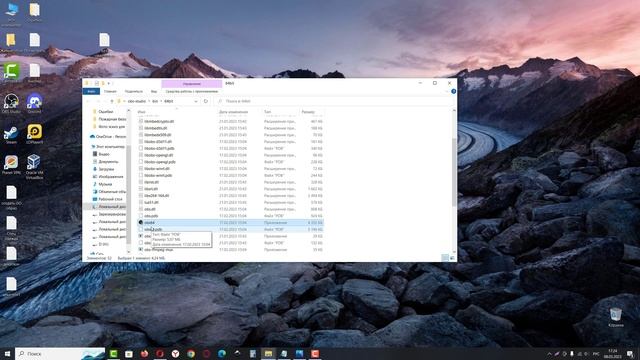This screenshot has height=360, width=640.
Task: Click File Explorer taskbar button
Action: (268, 353)
